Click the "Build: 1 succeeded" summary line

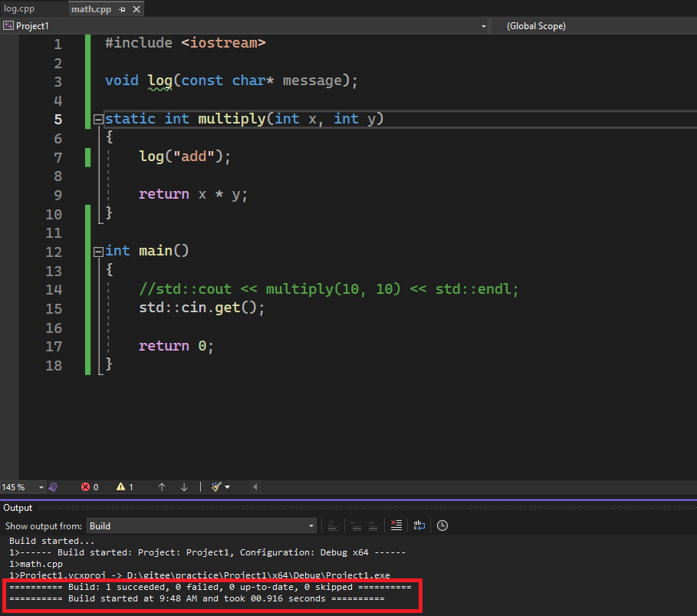coord(210,587)
